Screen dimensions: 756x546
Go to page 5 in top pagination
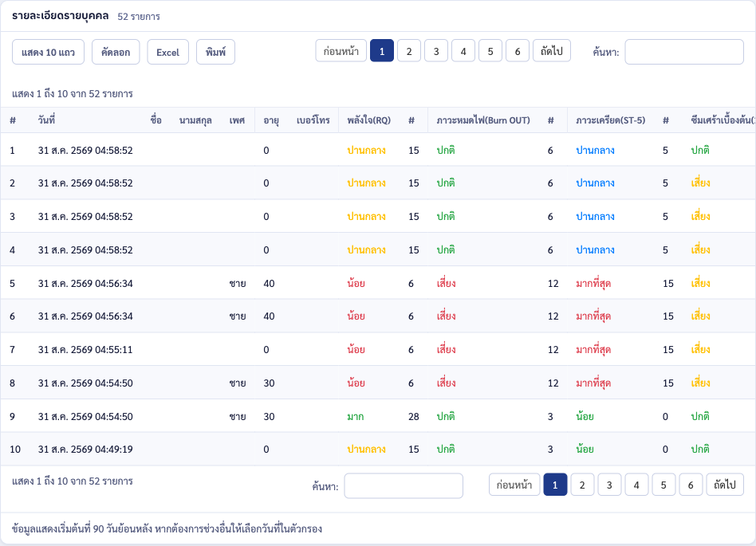click(490, 51)
